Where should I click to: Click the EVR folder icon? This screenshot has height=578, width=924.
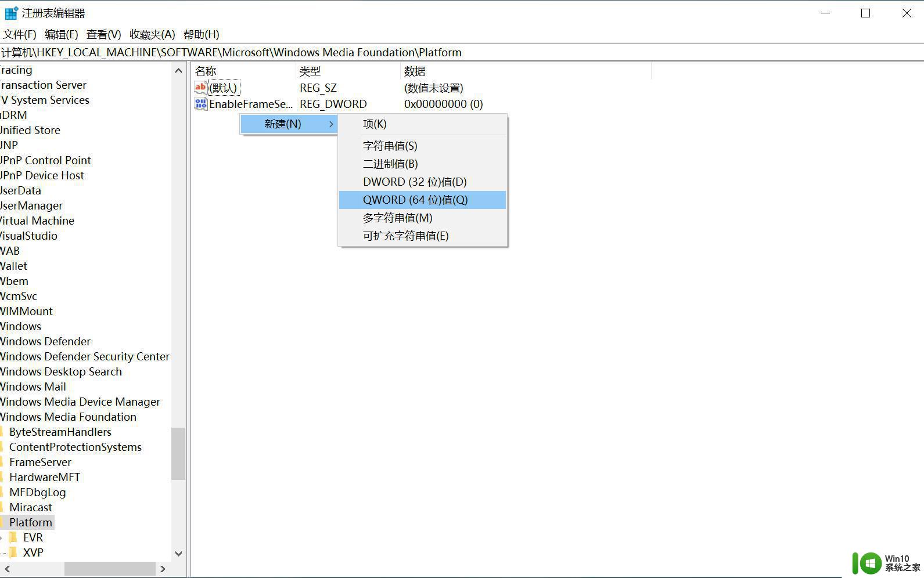tap(13, 537)
